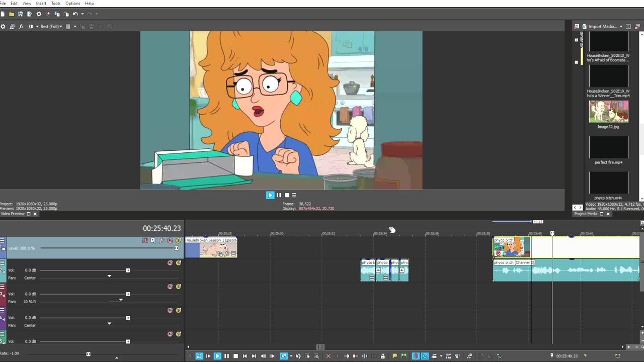Screen dimensions: 644x362
Task: Copy selection using the copy icon
Action: pyautogui.click(x=57, y=14)
